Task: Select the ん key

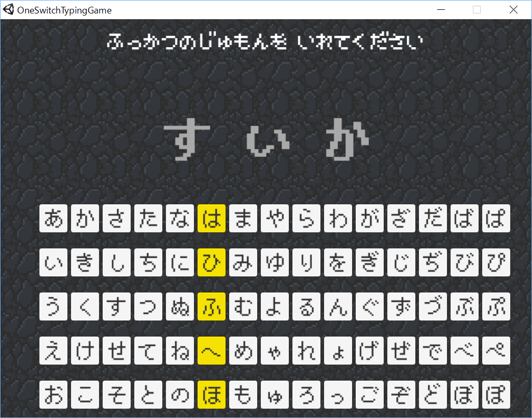Action: click(x=338, y=306)
